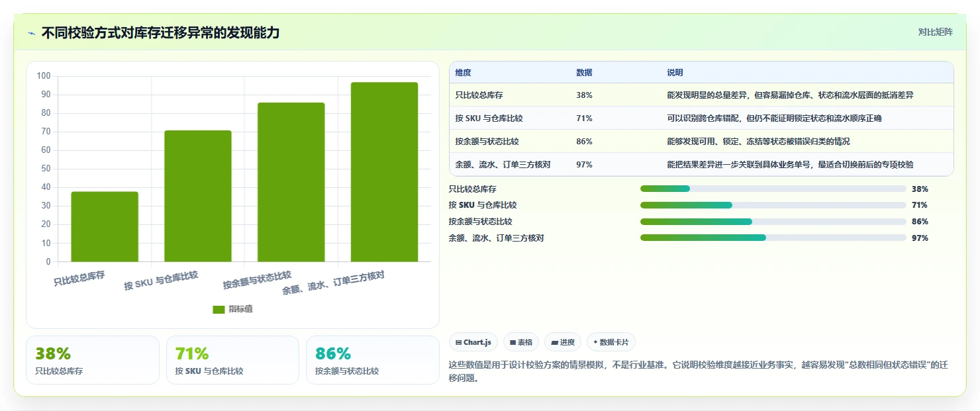
Task: Click the 97% progress bar track
Action: (773, 238)
